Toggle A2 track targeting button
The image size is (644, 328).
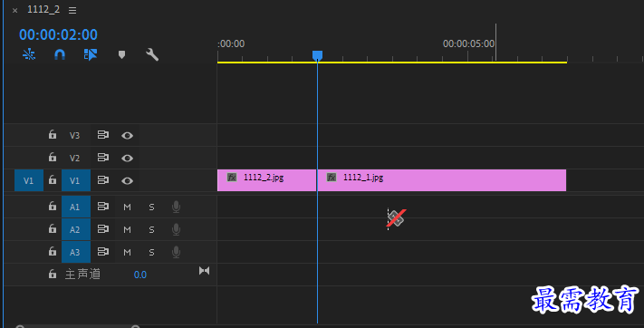click(75, 229)
